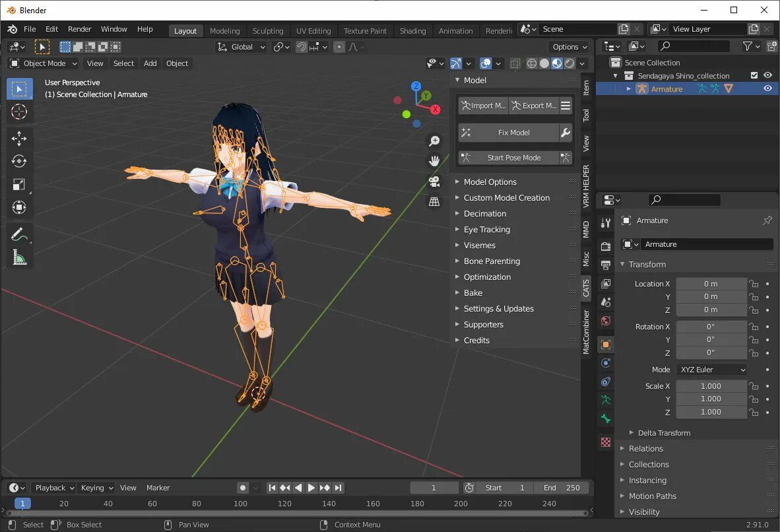The width and height of the screenshot is (780, 532).
Task: Click the pan view hand icon
Action: (434, 161)
